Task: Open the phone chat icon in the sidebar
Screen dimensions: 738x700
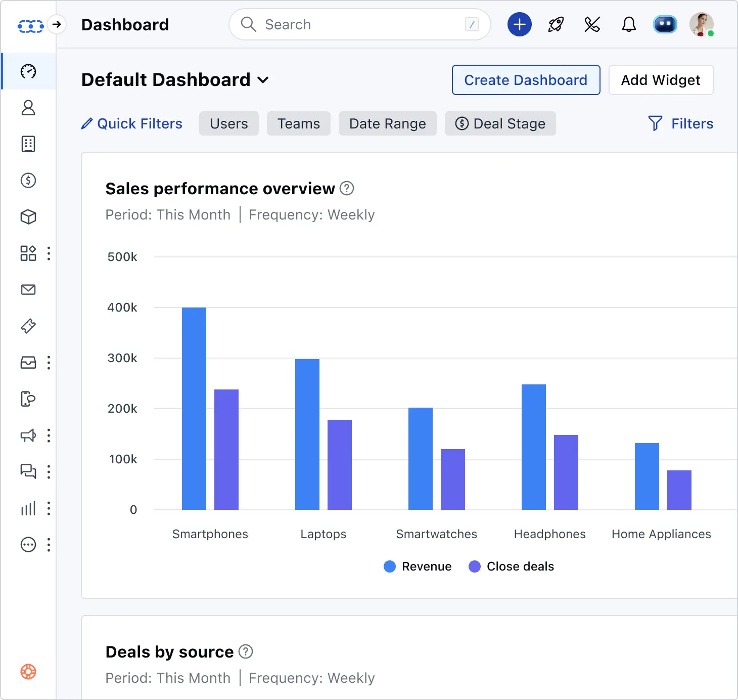Action: point(28,399)
